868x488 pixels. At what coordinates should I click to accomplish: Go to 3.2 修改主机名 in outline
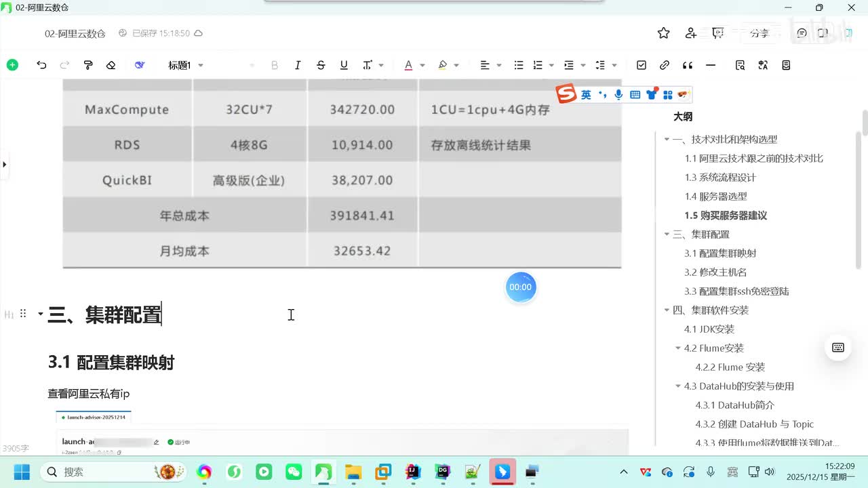pyautogui.click(x=715, y=272)
